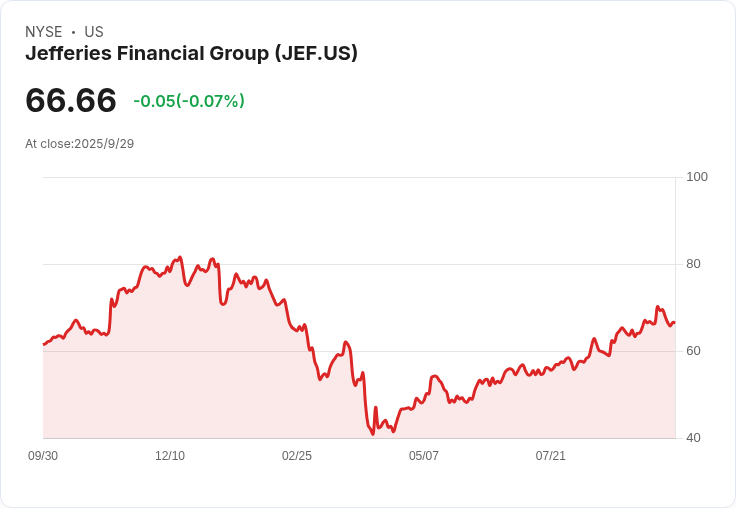Click the 02/25 date axis label
The image size is (736, 508).
point(297,456)
